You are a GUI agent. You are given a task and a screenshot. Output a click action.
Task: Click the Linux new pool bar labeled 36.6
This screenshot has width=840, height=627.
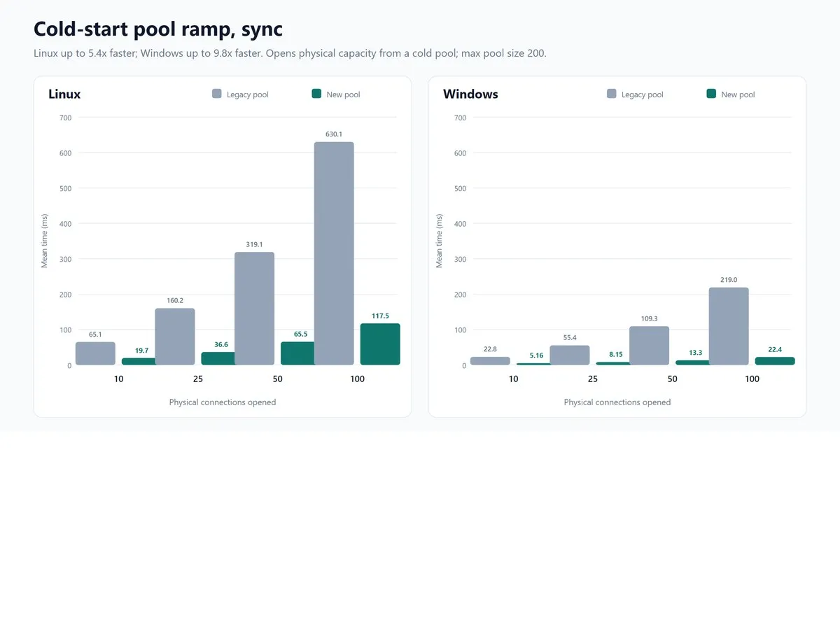pyautogui.click(x=218, y=358)
